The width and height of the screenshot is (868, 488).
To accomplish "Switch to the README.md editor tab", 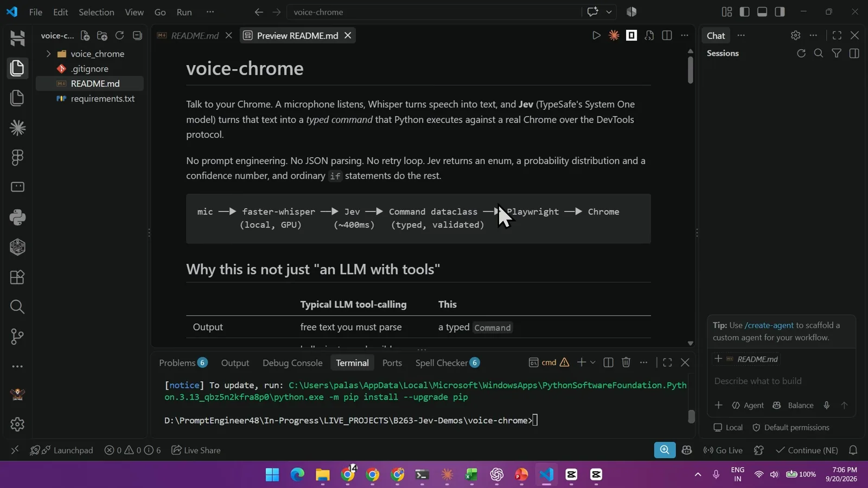I will coord(195,36).
